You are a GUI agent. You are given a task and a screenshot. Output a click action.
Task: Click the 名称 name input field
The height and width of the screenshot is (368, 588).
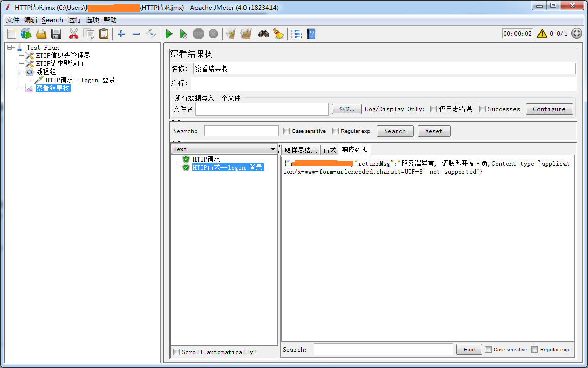click(x=384, y=68)
